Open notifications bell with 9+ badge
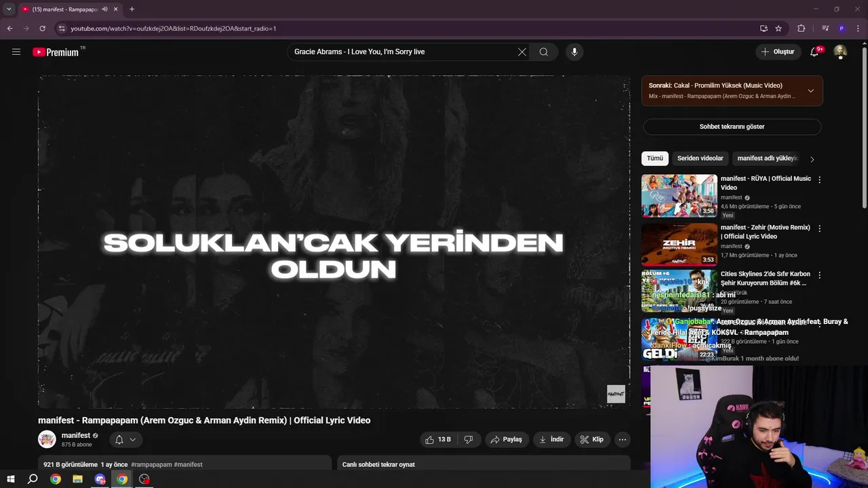 pyautogui.click(x=815, y=52)
